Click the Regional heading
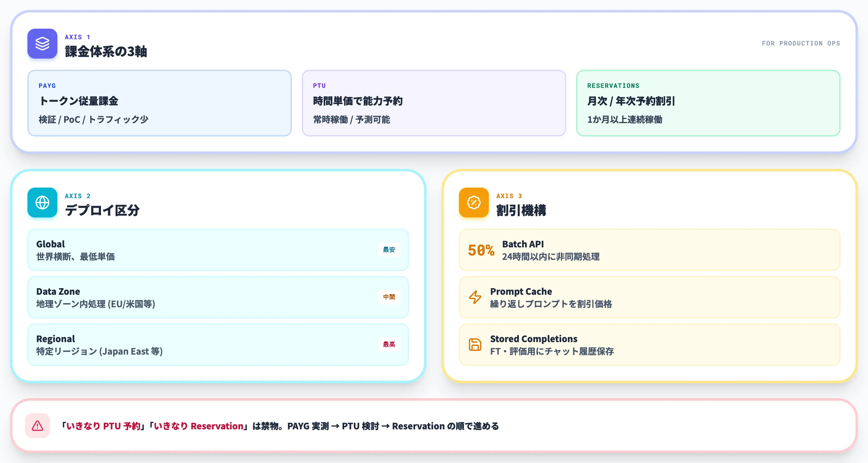This screenshot has width=868, height=463. coord(55,339)
